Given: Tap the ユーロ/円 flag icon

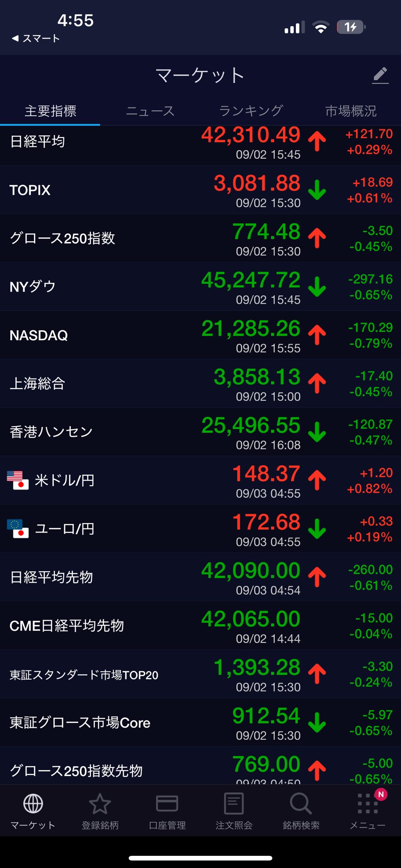Looking at the screenshot, I should point(18,529).
